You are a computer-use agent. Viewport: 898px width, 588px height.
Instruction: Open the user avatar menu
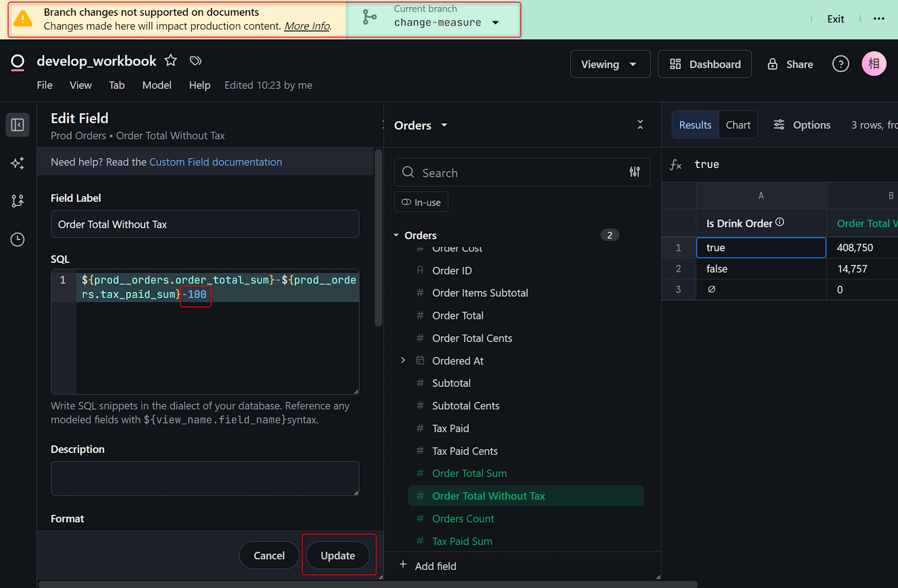coord(874,64)
